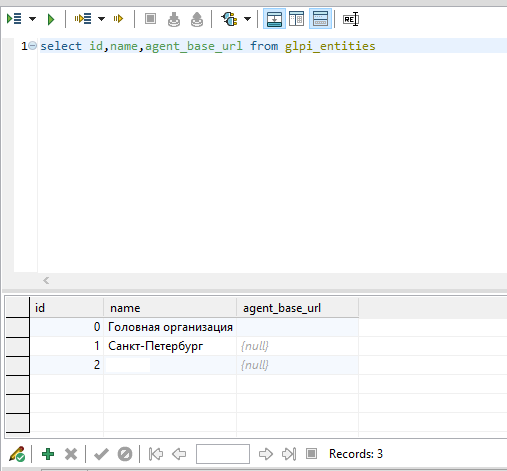507x471 pixels.
Task: Toggle the record/form view layout icon
Action: pyautogui.click(x=320, y=19)
